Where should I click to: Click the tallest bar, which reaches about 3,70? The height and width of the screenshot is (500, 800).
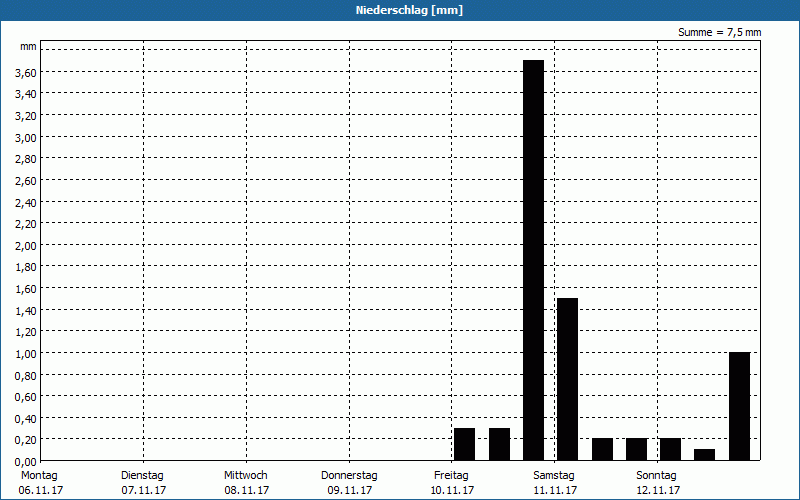534,260
